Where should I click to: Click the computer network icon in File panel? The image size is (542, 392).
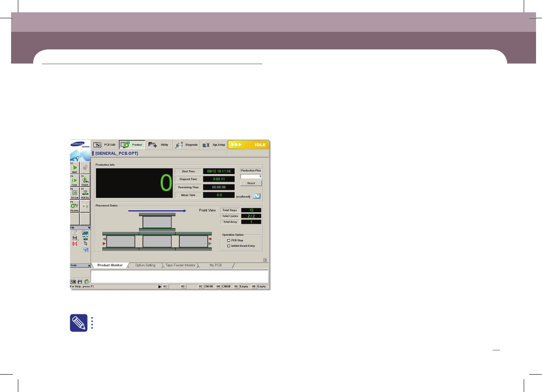[x=86, y=250]
